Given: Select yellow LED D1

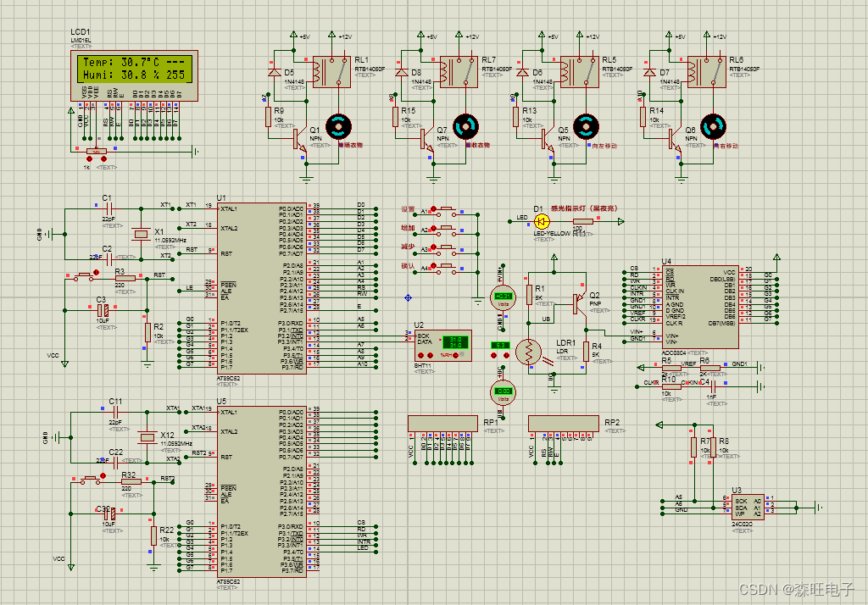Looking at the screenshot, I should pos(542,221).
